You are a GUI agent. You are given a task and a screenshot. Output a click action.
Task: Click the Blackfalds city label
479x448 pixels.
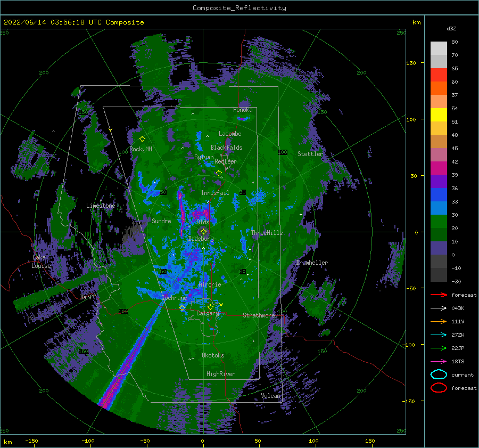coord(226,148)
